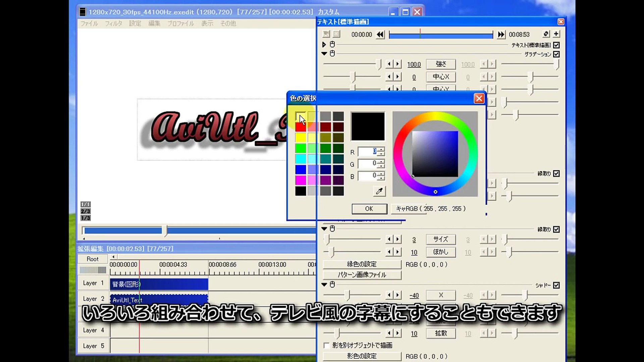This screenshot has width=644, height=362.
Task: Click the ぼかし parameter button
Action: click(x=441, y=252)
